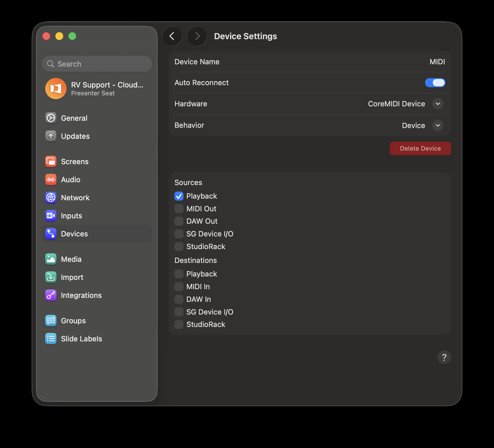Click the ProPresenter account avatar

pos(56,89)
